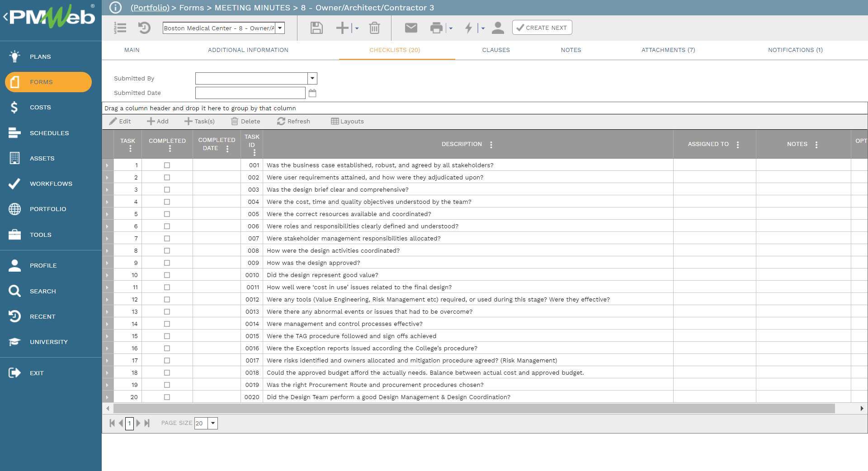Open the Boston Medical Center record dropdown
Image resolution: width=868 pixels, height=471 pixels.
(x=280, y=28)
